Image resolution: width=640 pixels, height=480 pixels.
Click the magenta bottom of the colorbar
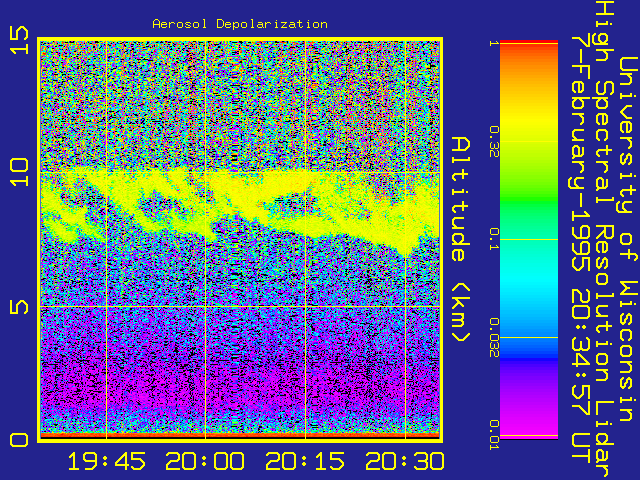529,424
